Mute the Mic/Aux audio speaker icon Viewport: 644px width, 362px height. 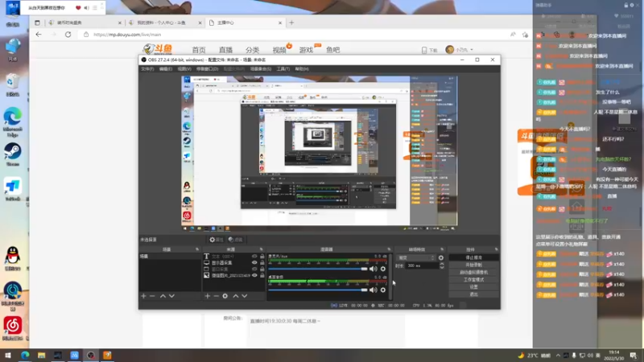tap(373, 269)
